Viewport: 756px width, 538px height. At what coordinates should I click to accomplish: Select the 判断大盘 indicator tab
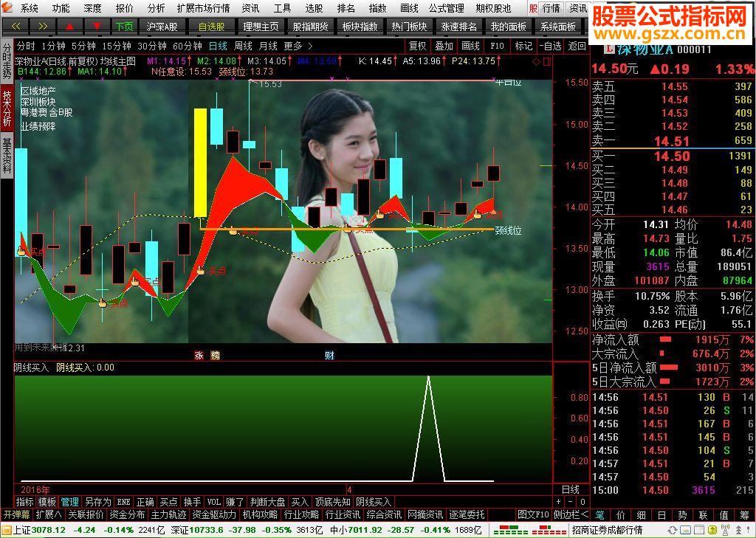click(x=267, y=502)
